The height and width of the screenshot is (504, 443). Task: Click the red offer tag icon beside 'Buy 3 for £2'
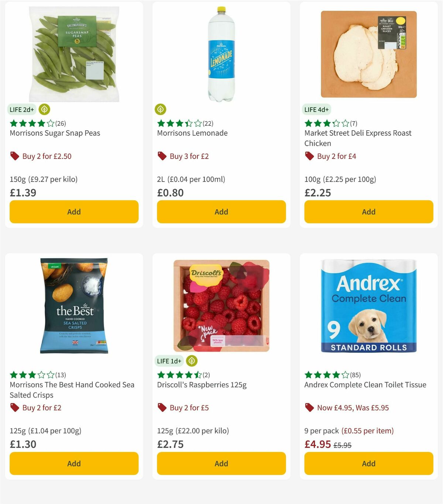161,156
